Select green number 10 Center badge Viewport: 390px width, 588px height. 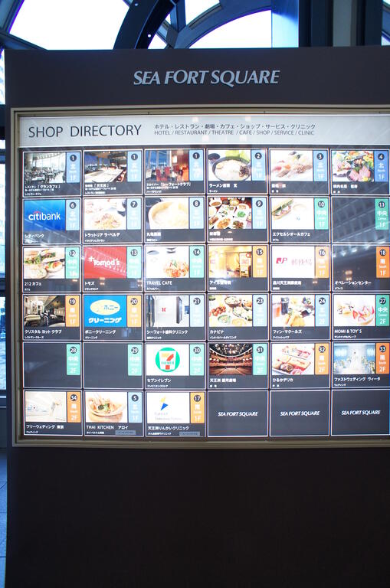pyautogui.click(x=321, y=214)
